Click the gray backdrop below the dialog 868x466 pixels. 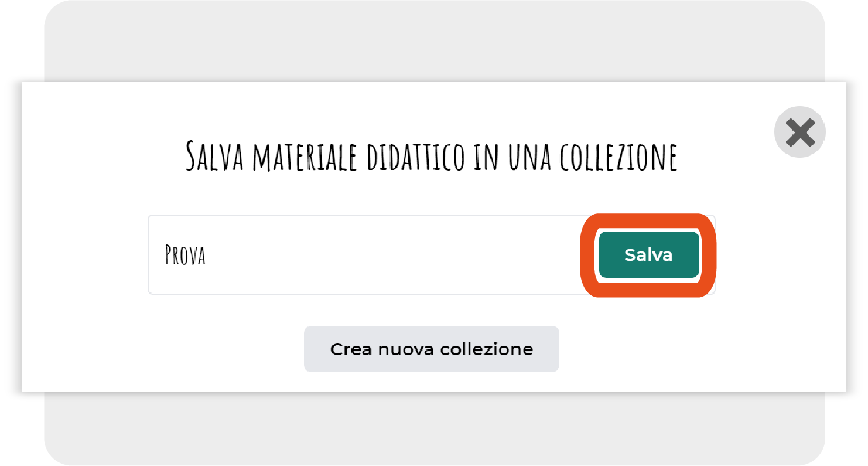435,428
